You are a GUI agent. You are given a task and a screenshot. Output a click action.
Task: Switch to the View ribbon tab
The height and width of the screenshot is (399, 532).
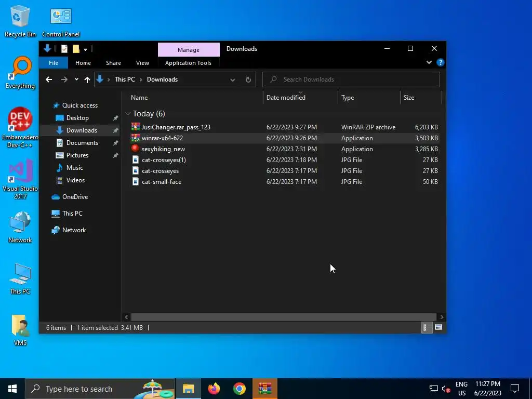point(142,63)
